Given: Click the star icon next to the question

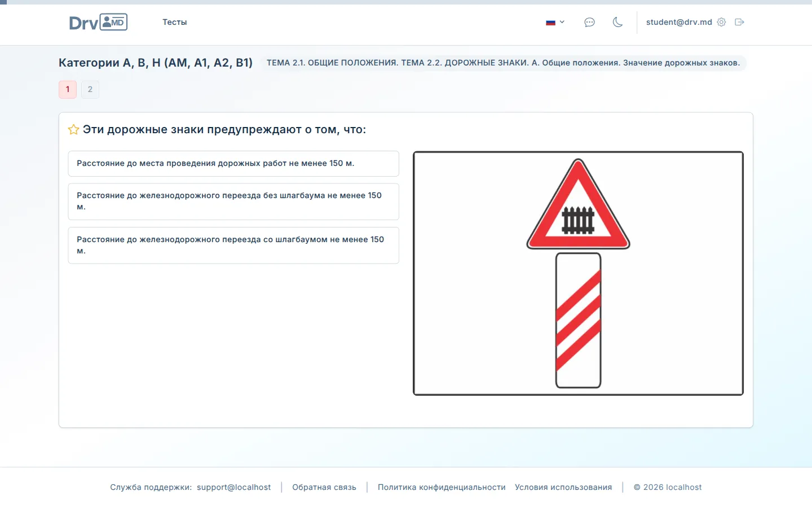Looking at the screenshot, I should (x=73, y=129).
